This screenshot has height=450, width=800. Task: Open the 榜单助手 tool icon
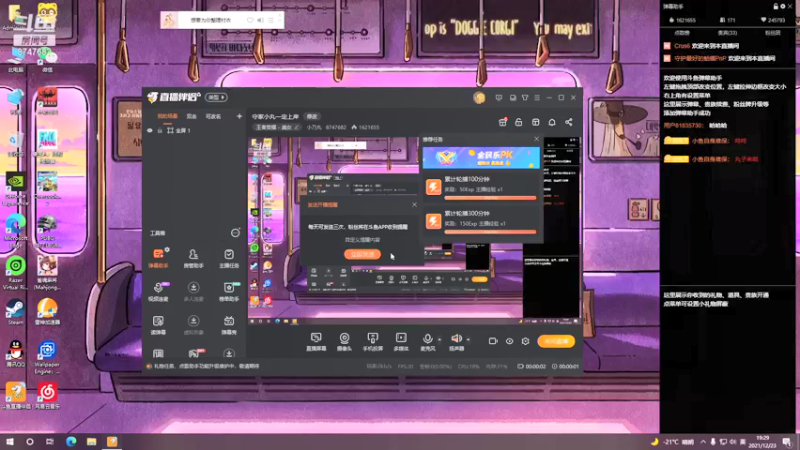point(229,291)
